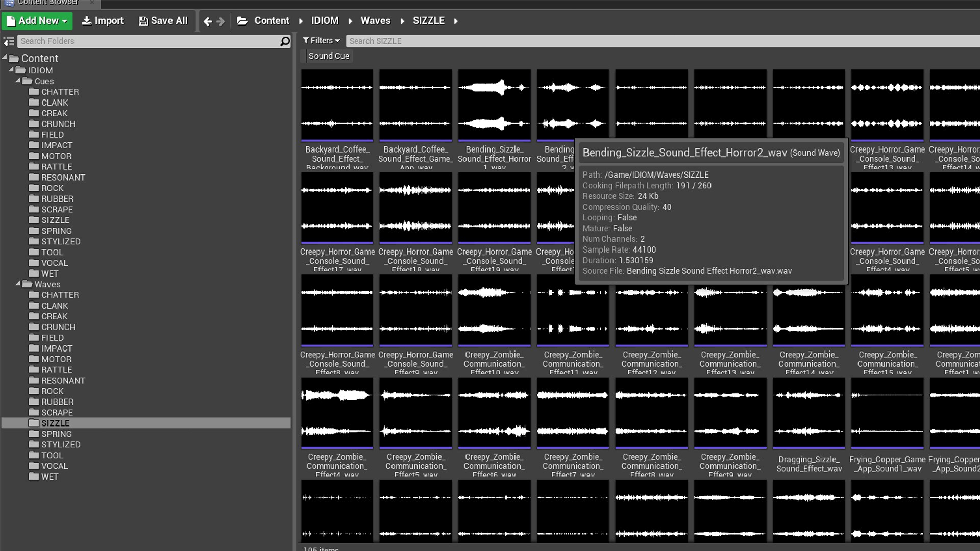
Task: Toggle the sources panel tree icon
Action: 9,41
